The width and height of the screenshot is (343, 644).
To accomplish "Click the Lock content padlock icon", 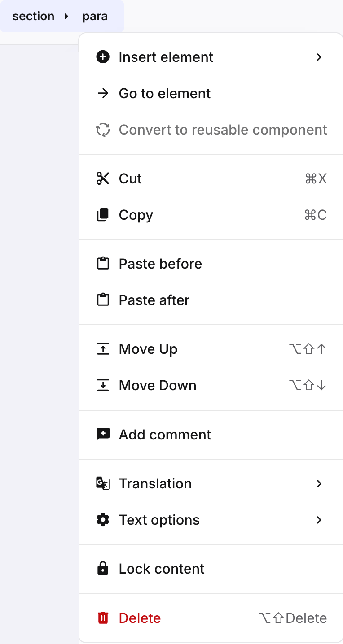I will click(103, 568).
